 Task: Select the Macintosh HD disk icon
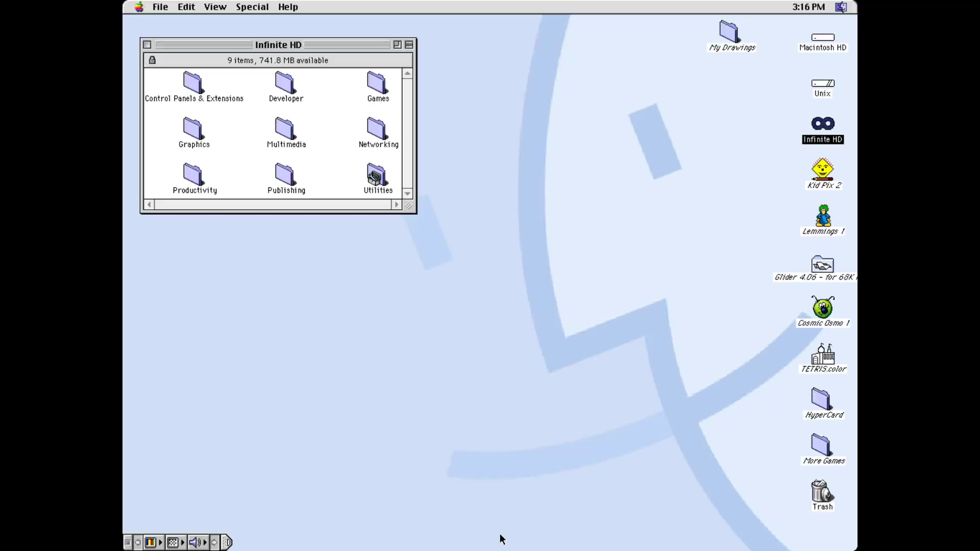pos(823,37)
